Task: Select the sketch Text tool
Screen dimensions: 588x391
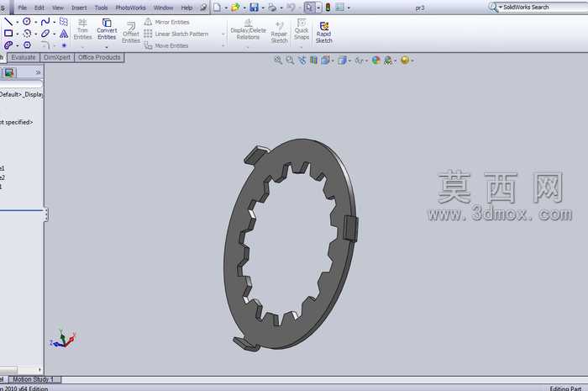Action: coord(64,34)
